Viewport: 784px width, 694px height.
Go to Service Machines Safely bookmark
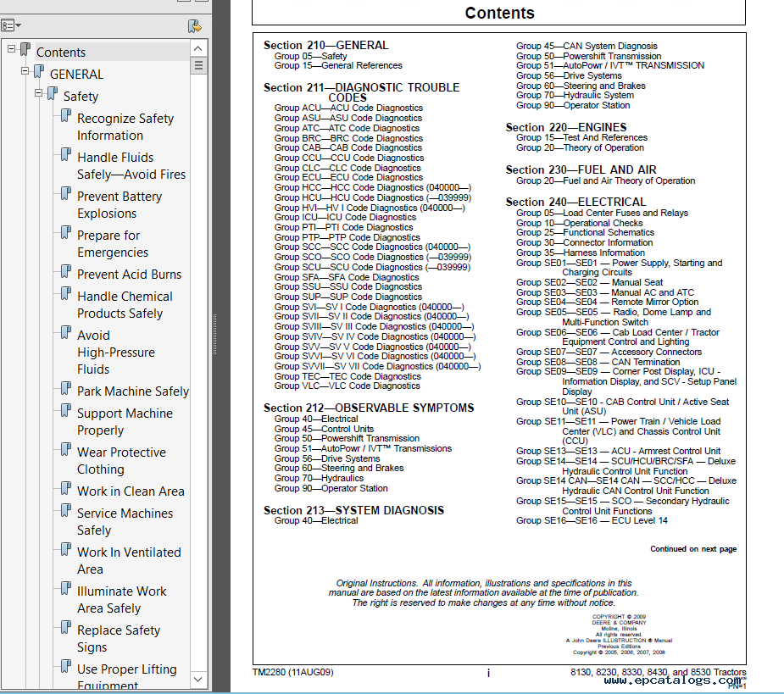tap(125, 522)
